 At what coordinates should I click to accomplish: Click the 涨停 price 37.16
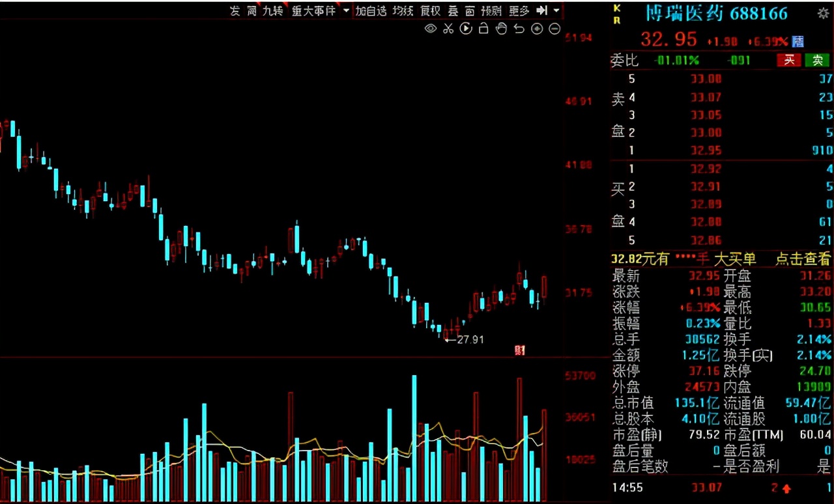point(706,371)
